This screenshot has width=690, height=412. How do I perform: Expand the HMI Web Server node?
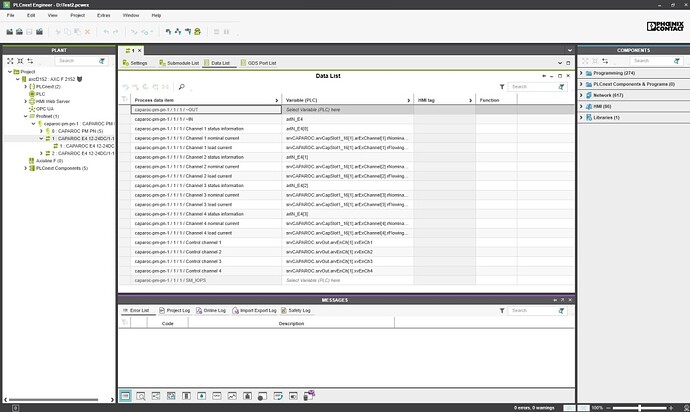click(26, 101)
